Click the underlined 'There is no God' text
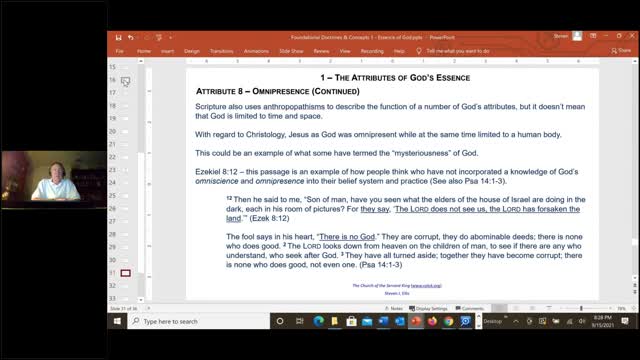Screen dimensions: 640x360 coord(347,237)
